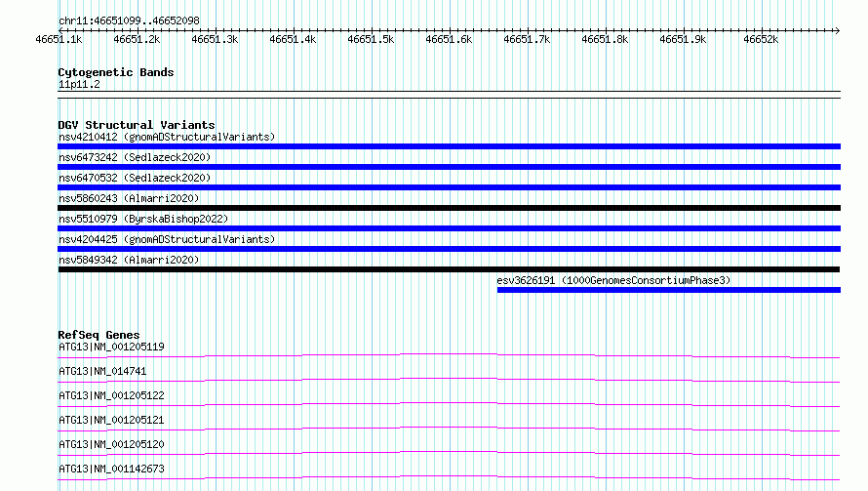Select the blue bar under esv3626191
This screenshot has width=868, height=491.
click(x=669, y=290)
